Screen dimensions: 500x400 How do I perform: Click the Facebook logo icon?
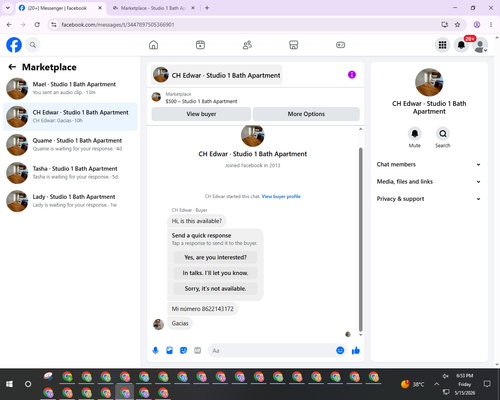14,45
